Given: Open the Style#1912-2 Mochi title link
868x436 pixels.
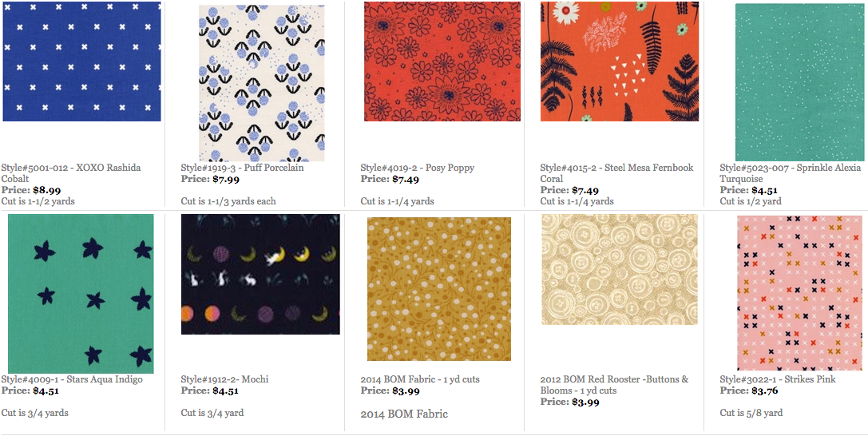Looking at the screenshot, I should [x=224, y=379].
